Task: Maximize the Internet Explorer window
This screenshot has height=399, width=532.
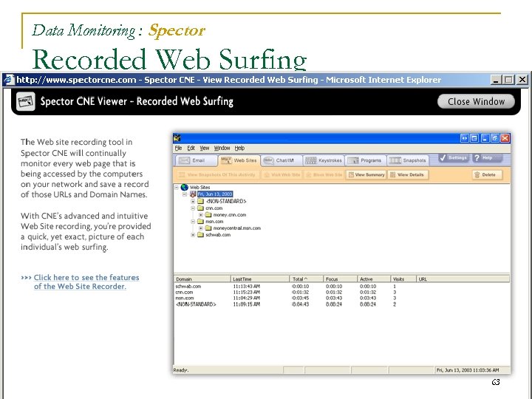Action: tap(508, 80)
